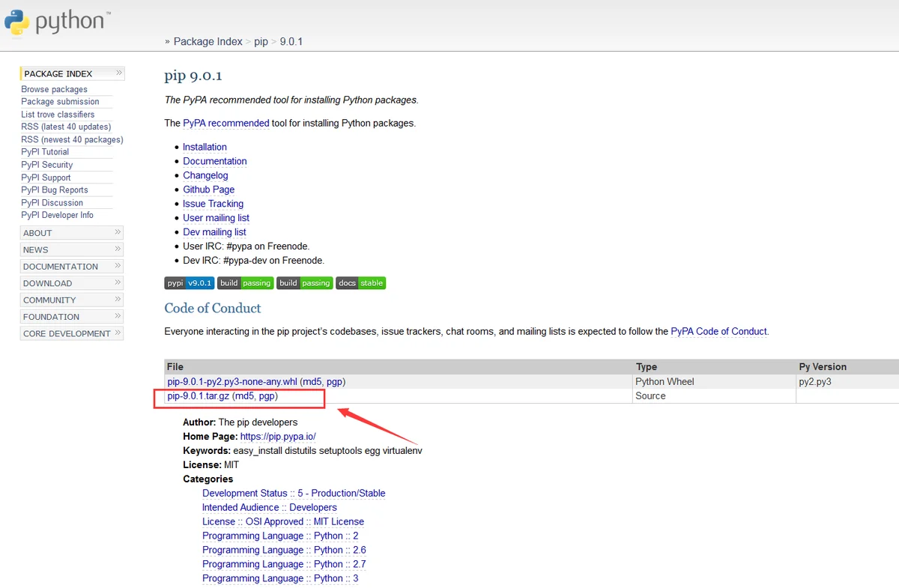Follow the PyPA recommended link

coord(226,123)
